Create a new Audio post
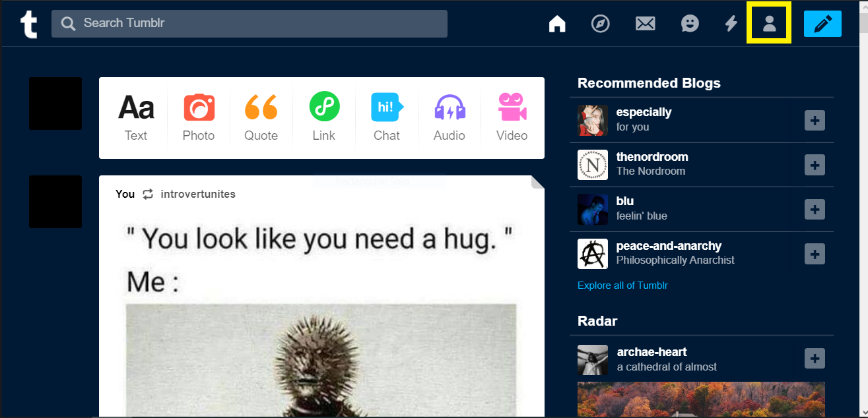Screen dimensions: 868x418 pos(450,118)
